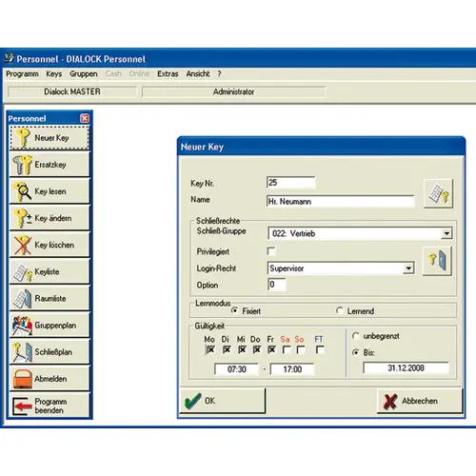Click the Administrator status box
Image resolution: width=476 pixels, height=476 pixels.
tap(234, 91)
